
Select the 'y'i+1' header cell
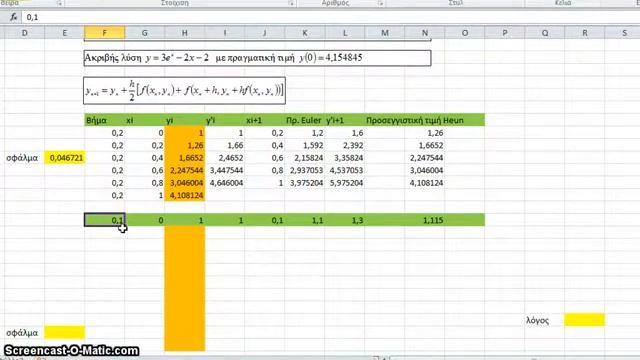point(344,120)
